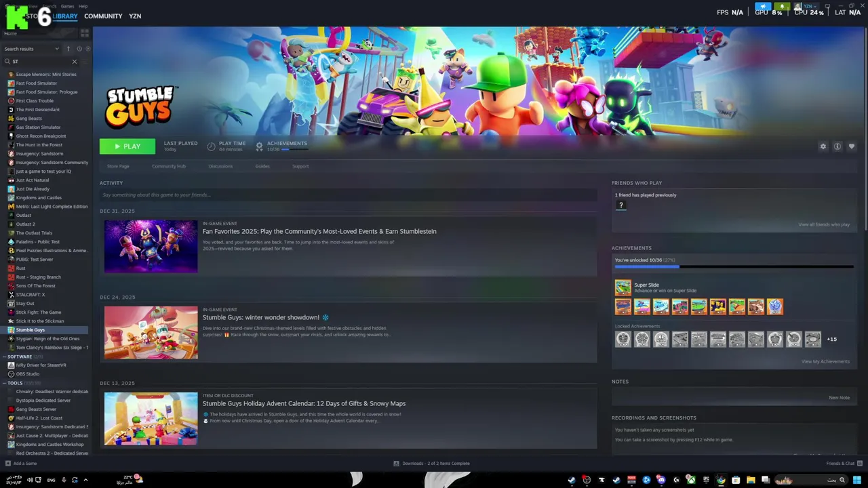Switch library to grid view icon
This screenshot has width=868, height=488.
[x=85, y=33]
